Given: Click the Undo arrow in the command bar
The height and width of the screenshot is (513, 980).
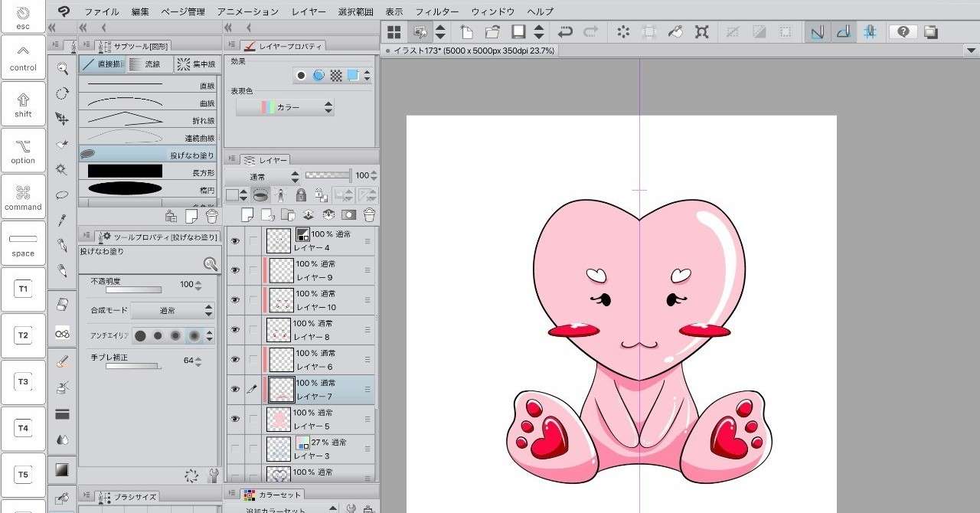Looking at the screenshot, I should point(565,32).
